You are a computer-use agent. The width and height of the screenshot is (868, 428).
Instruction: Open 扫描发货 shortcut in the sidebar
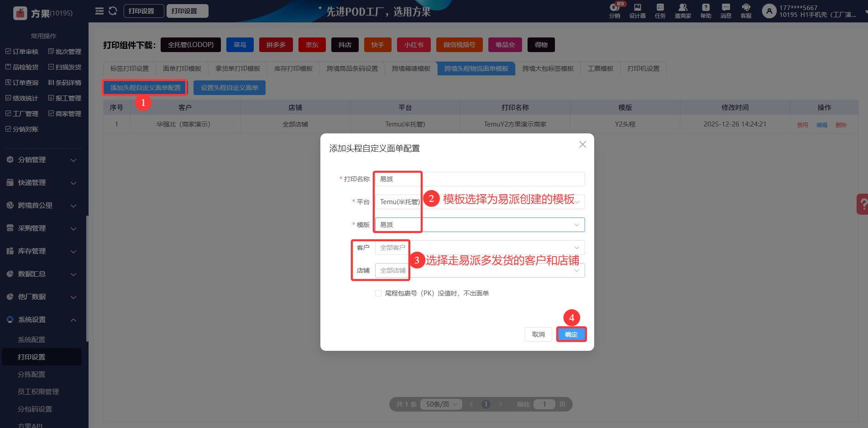(x=65, y=67)
